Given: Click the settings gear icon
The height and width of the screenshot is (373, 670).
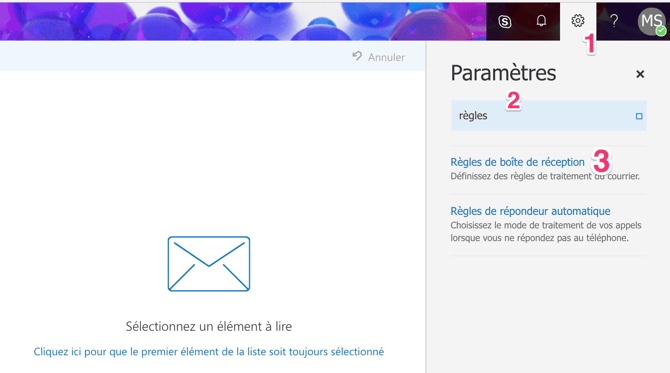Looking at the screenshot, I should 578,21.
